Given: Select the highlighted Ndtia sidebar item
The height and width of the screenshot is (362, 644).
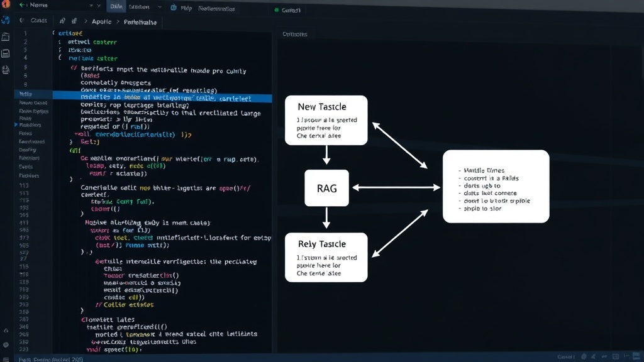Looking at the screenshot, I should (33, 94).
